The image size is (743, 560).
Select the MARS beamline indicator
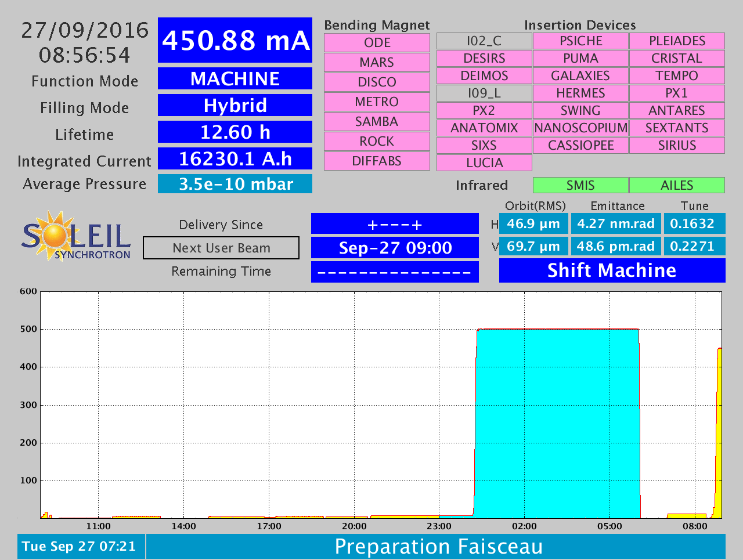pyautogui.click(x=377, y=63)
